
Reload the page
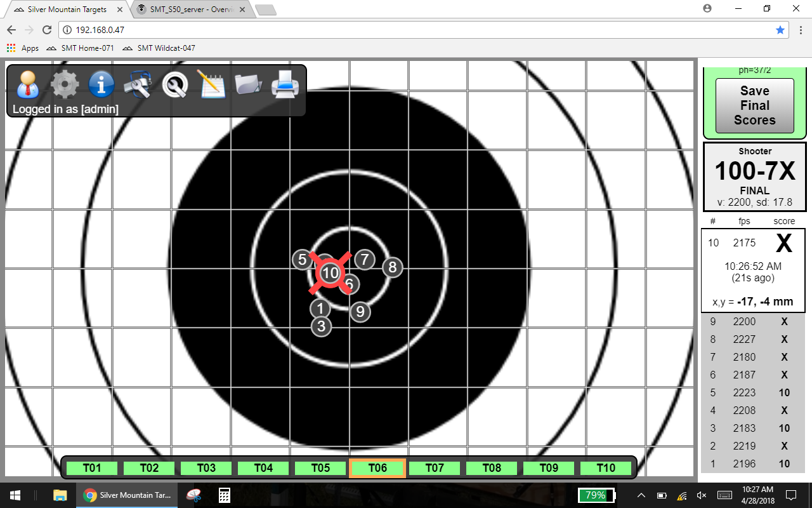point(46,30)
